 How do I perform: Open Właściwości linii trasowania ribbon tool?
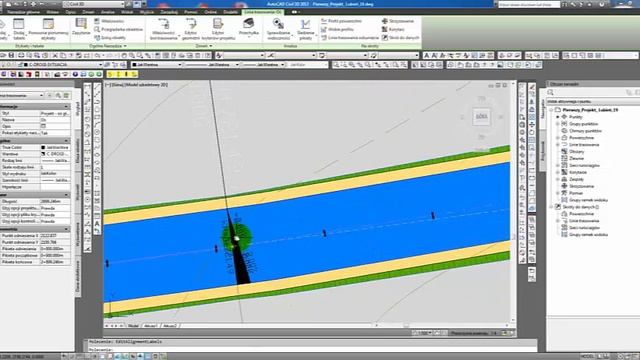point(164,29)
